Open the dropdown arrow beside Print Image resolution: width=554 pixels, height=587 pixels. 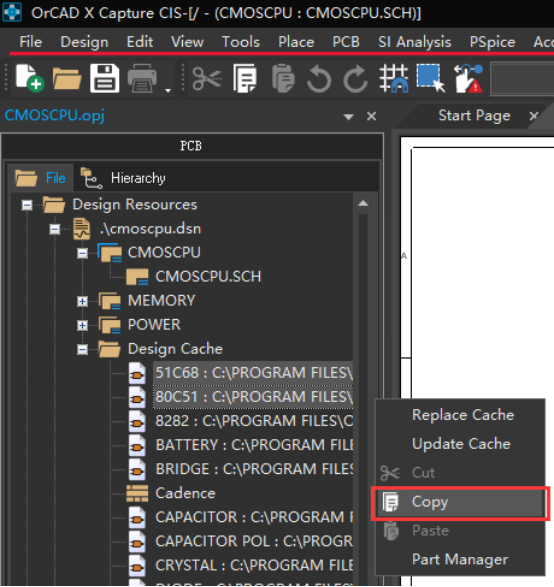pos(168,90)
